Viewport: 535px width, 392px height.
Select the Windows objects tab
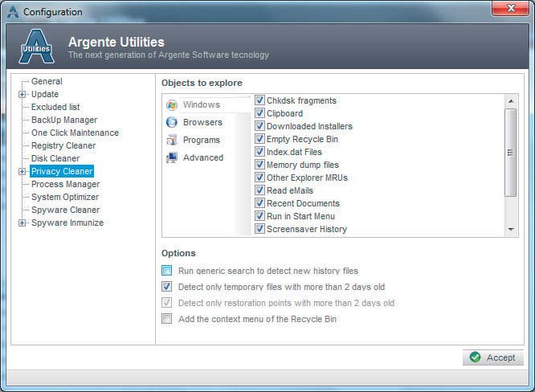click(208, 104)
